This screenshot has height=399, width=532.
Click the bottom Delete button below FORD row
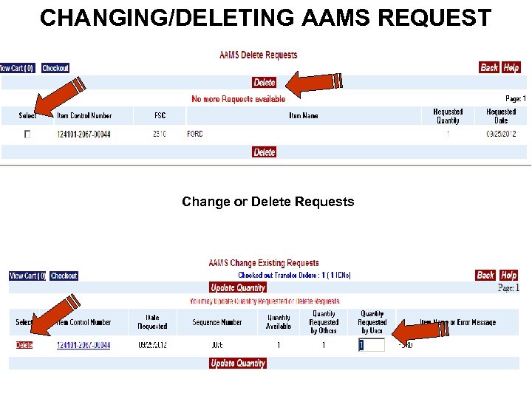[x=265, y=152]
